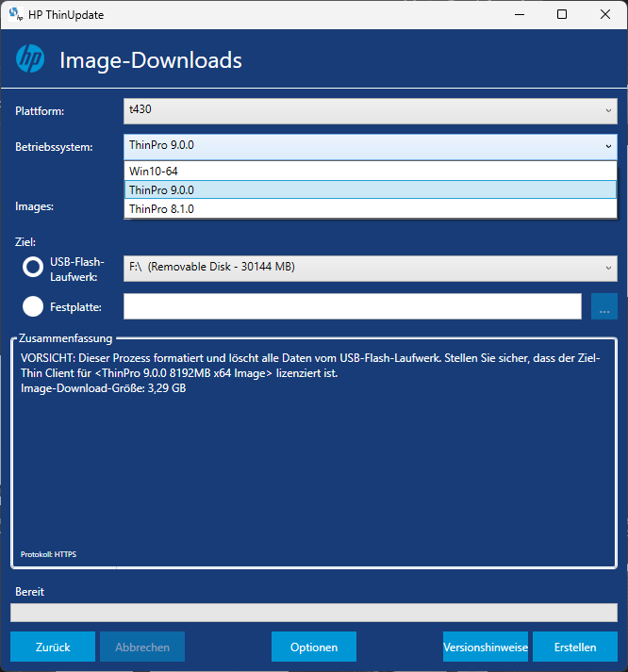Click the 'Bereit' status text
The image size is (628, 672).
(29, 592)
